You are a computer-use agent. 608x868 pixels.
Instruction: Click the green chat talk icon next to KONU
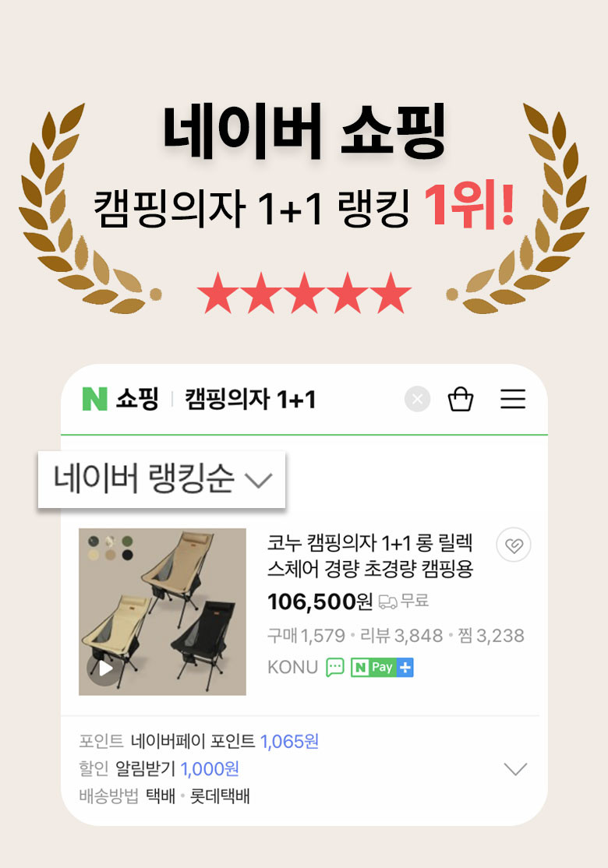coord(335,667)
